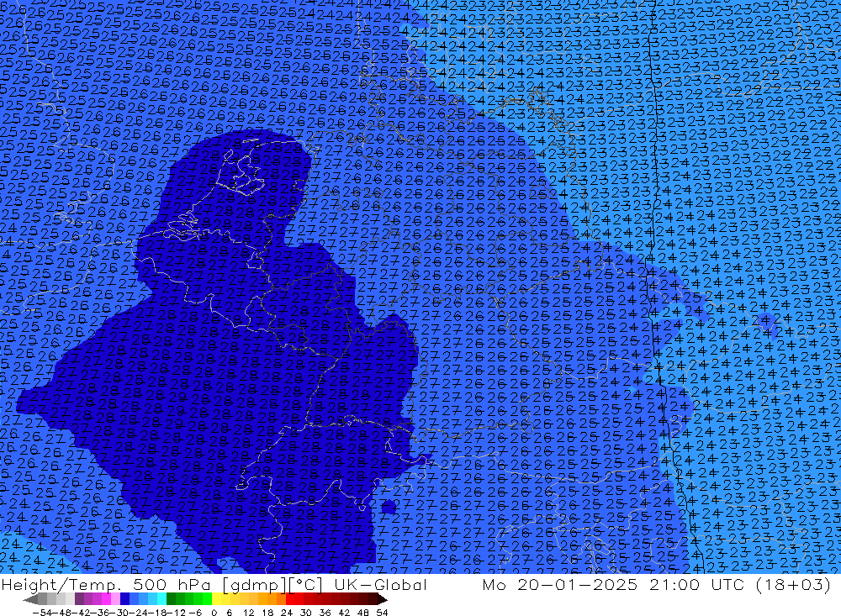The height and width of the screenshot is (616, 841).
Task: Click the legend value '12' below orange-yellow
Action: coord(248,613)
